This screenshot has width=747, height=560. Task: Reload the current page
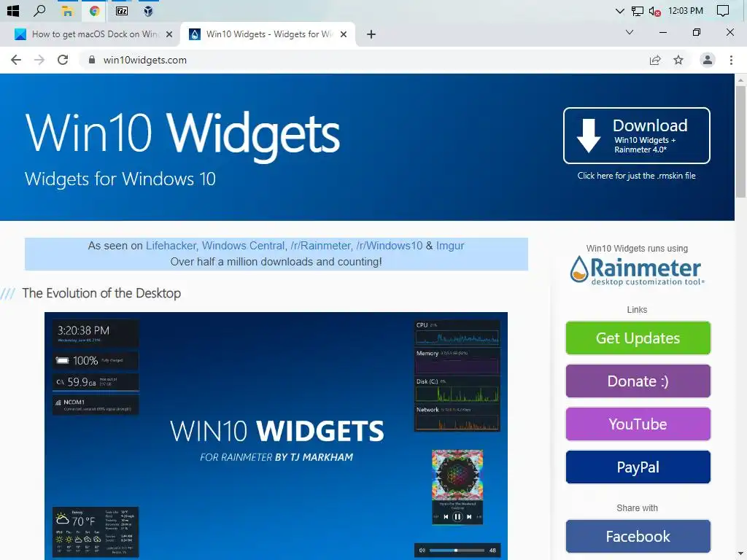(63, 60)
